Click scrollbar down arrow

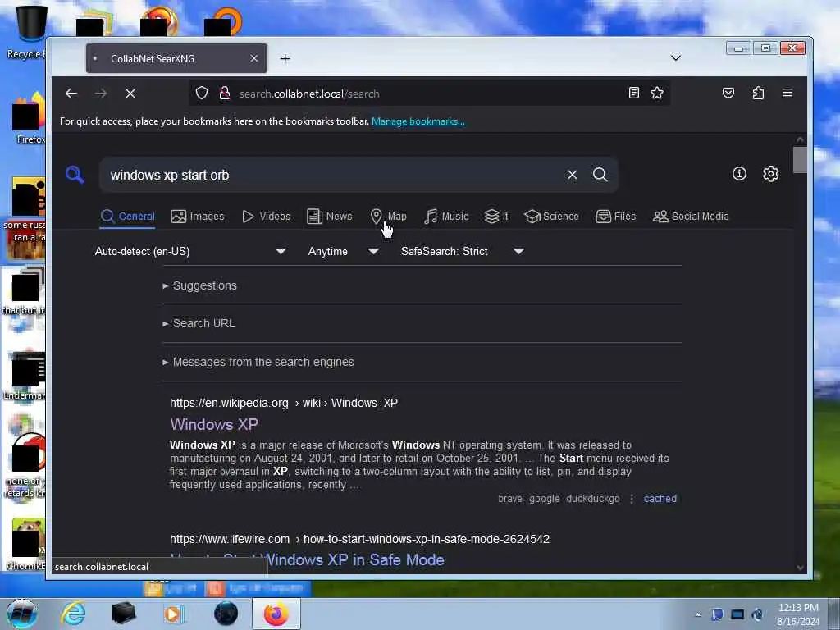pyautogui.click(x=800, y=568)
